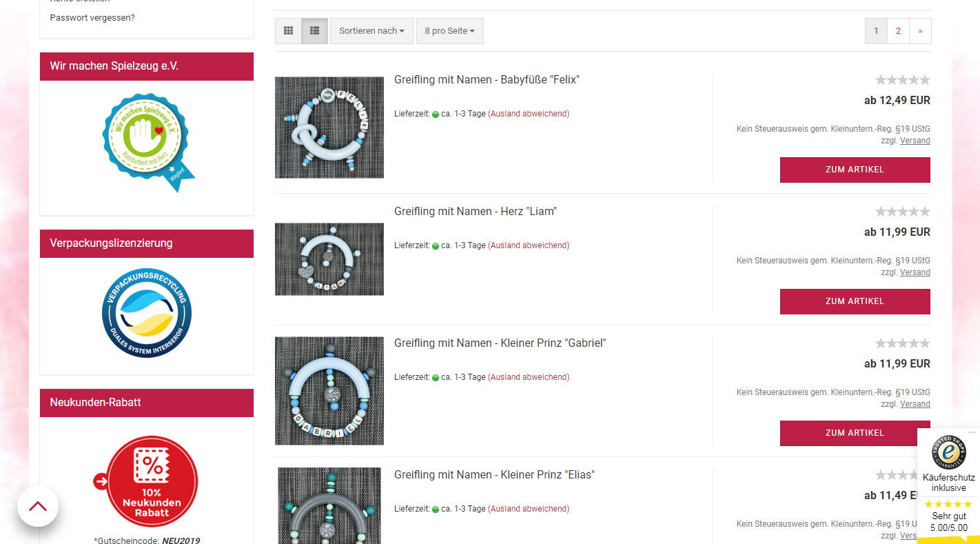This screenshot has width=980, height=544.
Task: Click green availability dot in Felix row
Action: coord(436,114)
